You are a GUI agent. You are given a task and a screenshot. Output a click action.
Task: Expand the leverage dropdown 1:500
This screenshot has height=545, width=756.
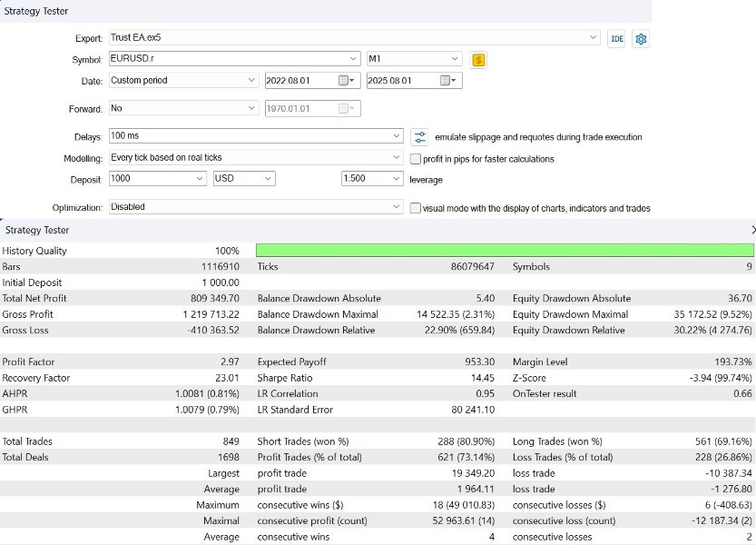coord(397,179)
